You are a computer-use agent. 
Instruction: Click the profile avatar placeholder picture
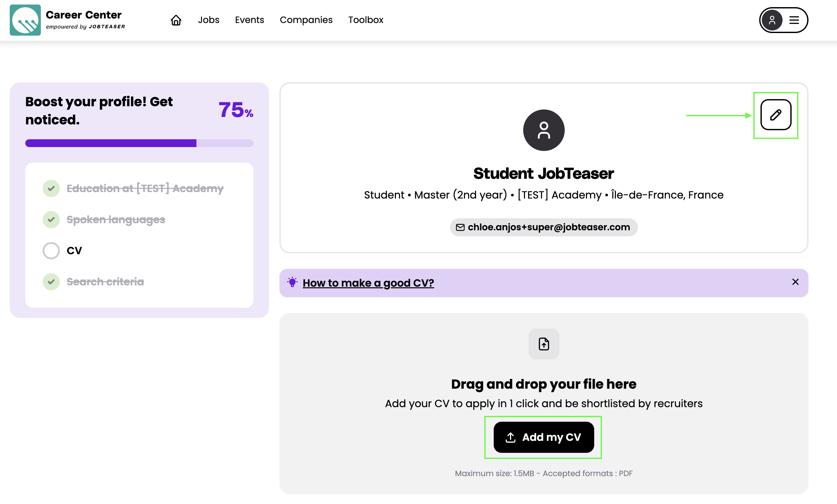[544, 130]
